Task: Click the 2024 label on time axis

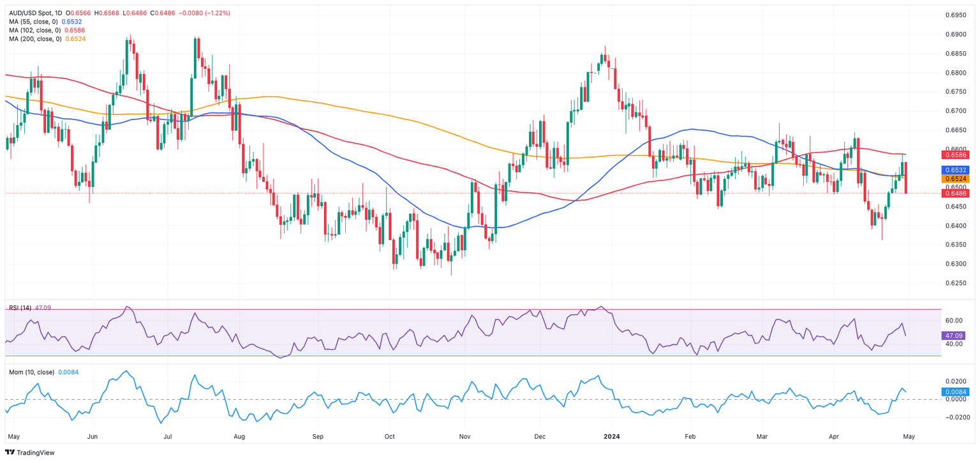Action: click(x=611, y=437)
